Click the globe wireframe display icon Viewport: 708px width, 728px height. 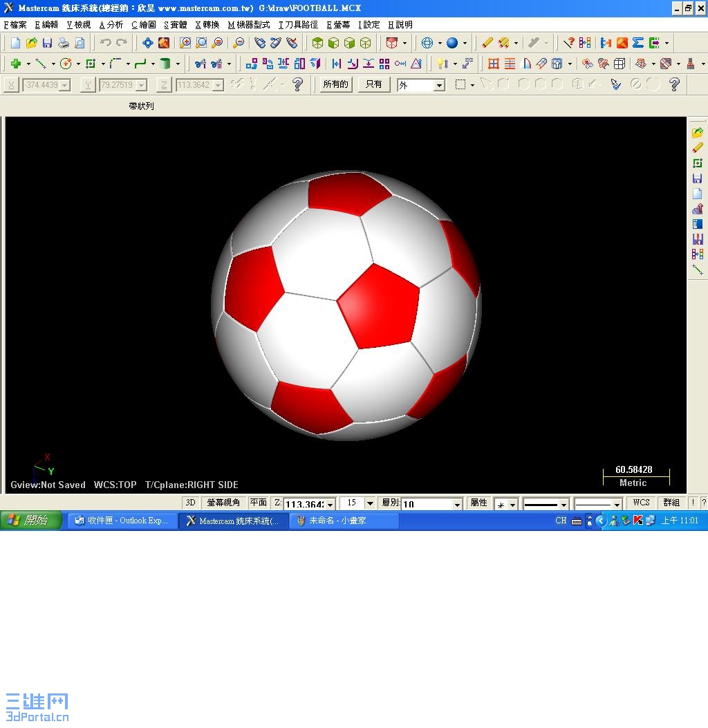(427, 43)
